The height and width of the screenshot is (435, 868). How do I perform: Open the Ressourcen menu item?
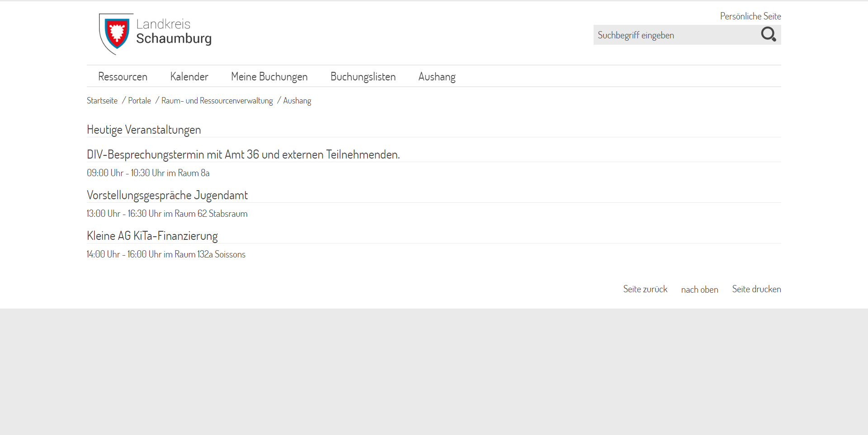[x=123, y=77]
